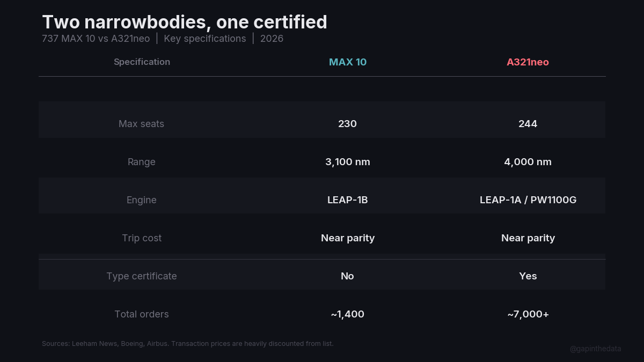Click the @gapinthedata handle
644x362 pixels.
[x=595, y=349]
